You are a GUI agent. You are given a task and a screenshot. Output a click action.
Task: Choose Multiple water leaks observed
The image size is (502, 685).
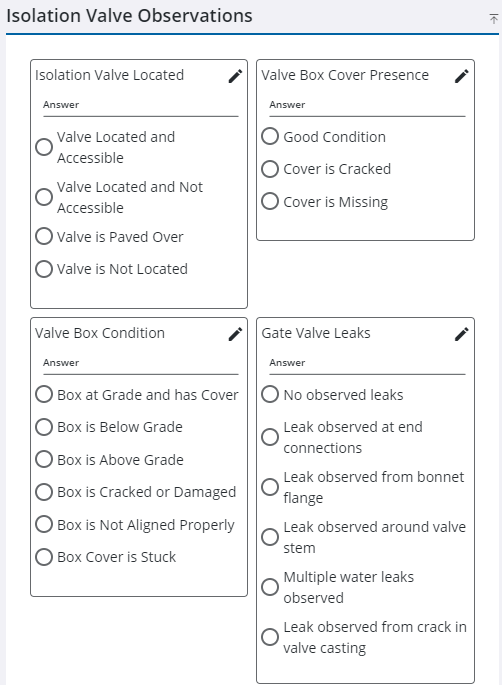coord(270,587)
